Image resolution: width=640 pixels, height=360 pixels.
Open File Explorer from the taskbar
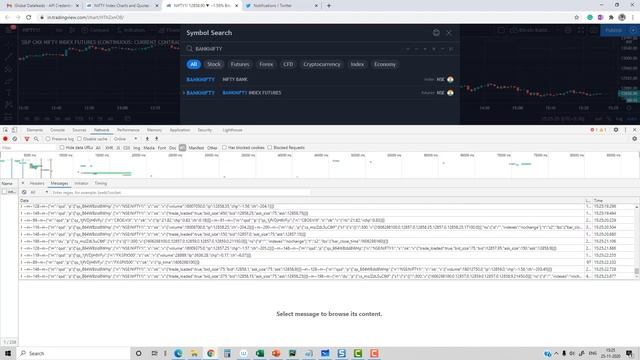point(195,353)
